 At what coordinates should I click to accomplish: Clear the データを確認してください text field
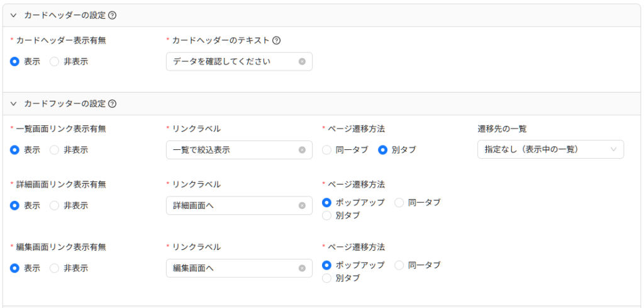[302, 61]
